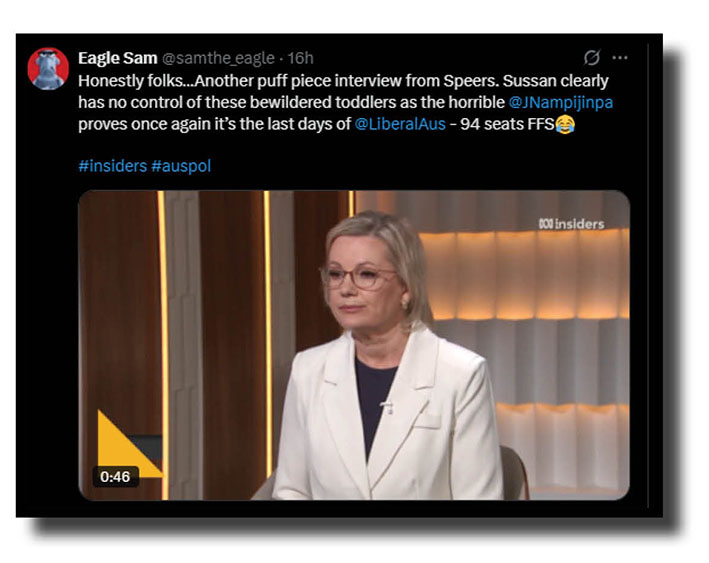
Task: Click the ABC Insiders watermark logo
Action: pyautogui.click(x=572, y=224)
